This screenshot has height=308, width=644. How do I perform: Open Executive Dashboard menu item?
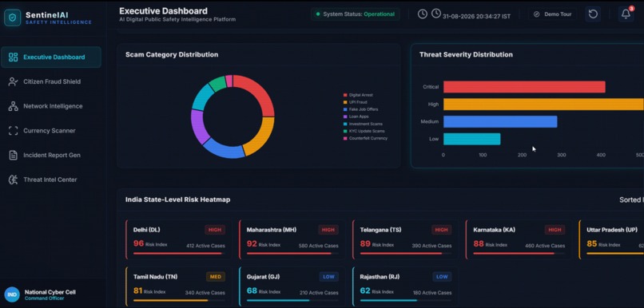[x=51, y=57]
